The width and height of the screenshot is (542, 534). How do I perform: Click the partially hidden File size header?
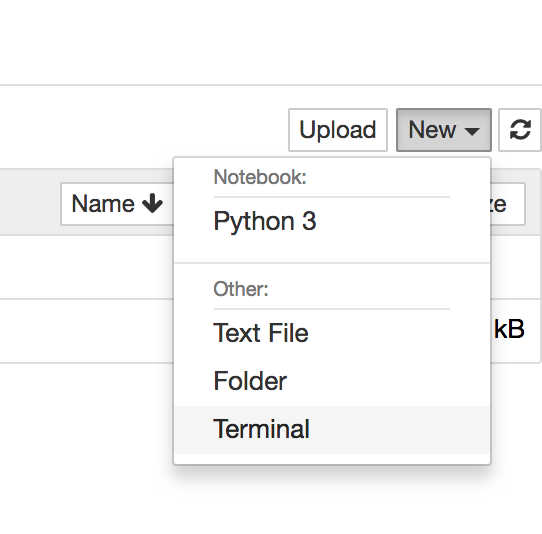pyautogui.click(x=507, y=204)
